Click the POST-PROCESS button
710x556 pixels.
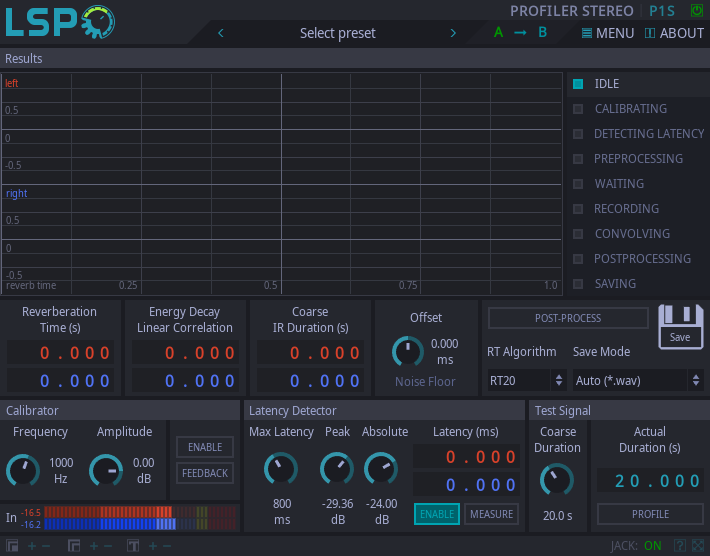click(x=568, y=318)
